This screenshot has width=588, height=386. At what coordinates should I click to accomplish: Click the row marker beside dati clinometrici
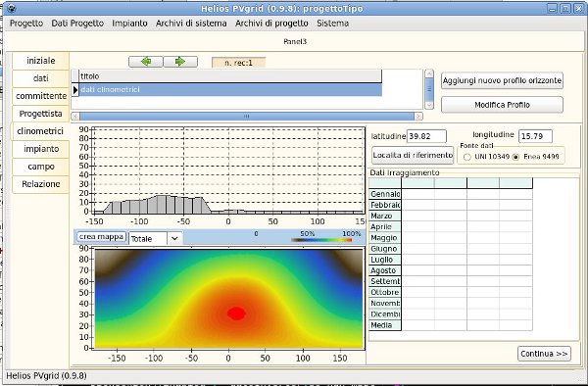coord(75,90)
